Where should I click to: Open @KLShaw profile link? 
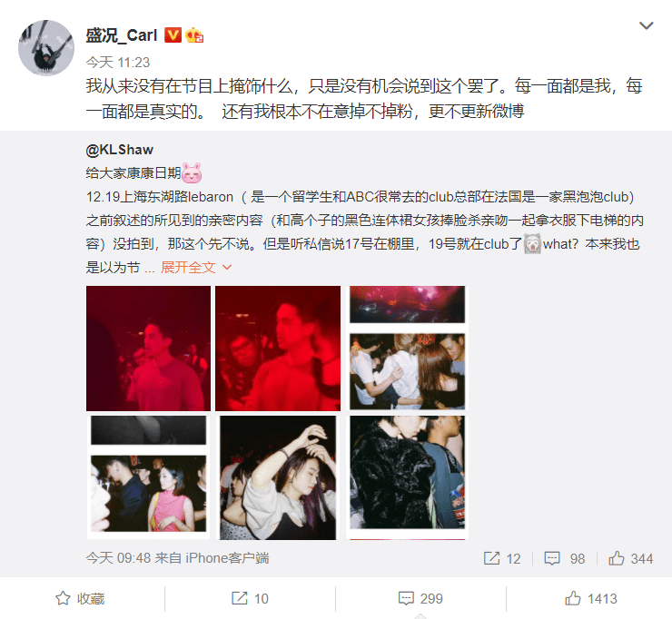(120, 150)
